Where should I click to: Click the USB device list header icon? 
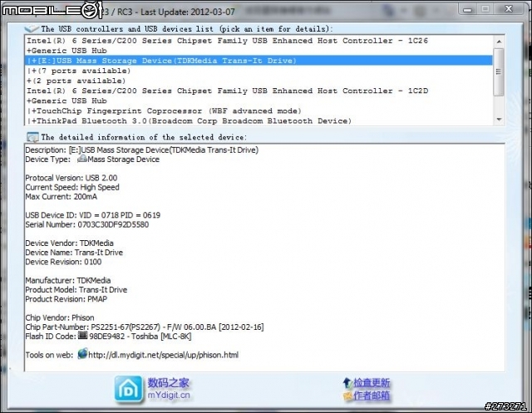click(x=32, y=29)
